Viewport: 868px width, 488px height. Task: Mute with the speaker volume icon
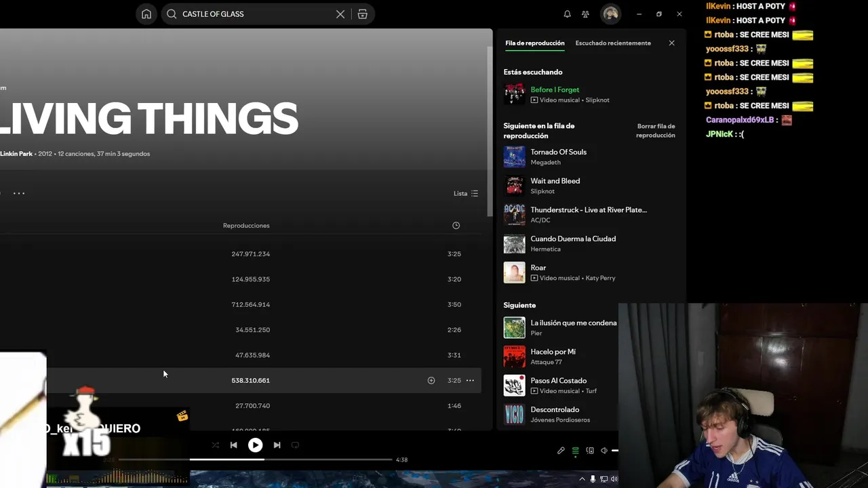[x=604, y=451]
